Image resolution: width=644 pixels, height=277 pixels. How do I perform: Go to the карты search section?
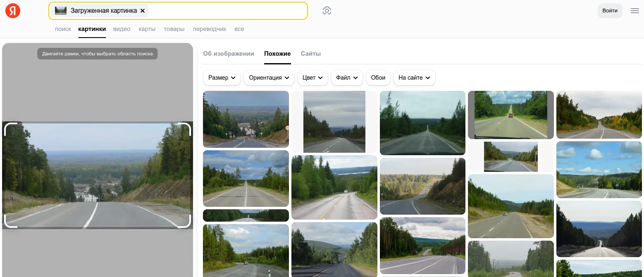tap(147, 29)
